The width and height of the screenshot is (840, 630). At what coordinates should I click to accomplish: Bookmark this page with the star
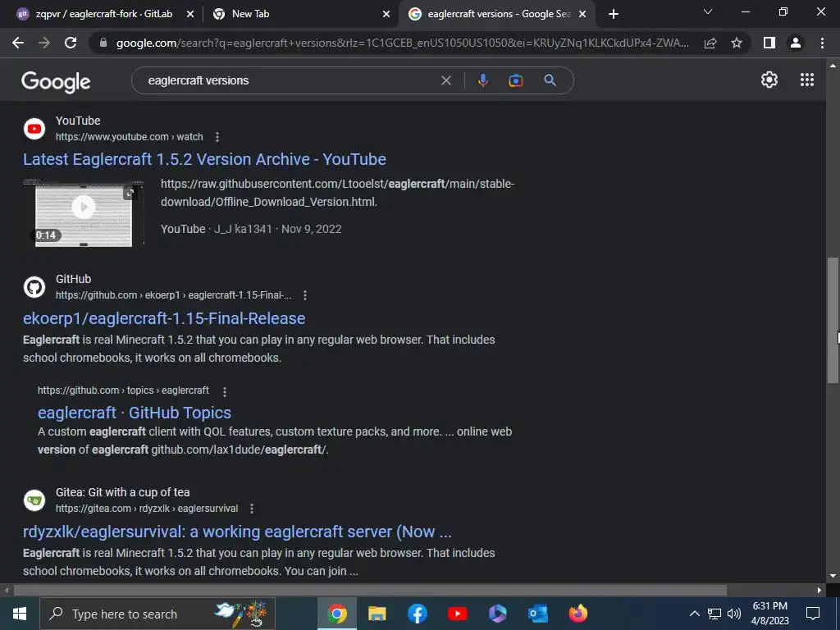(x=737, y=43)
